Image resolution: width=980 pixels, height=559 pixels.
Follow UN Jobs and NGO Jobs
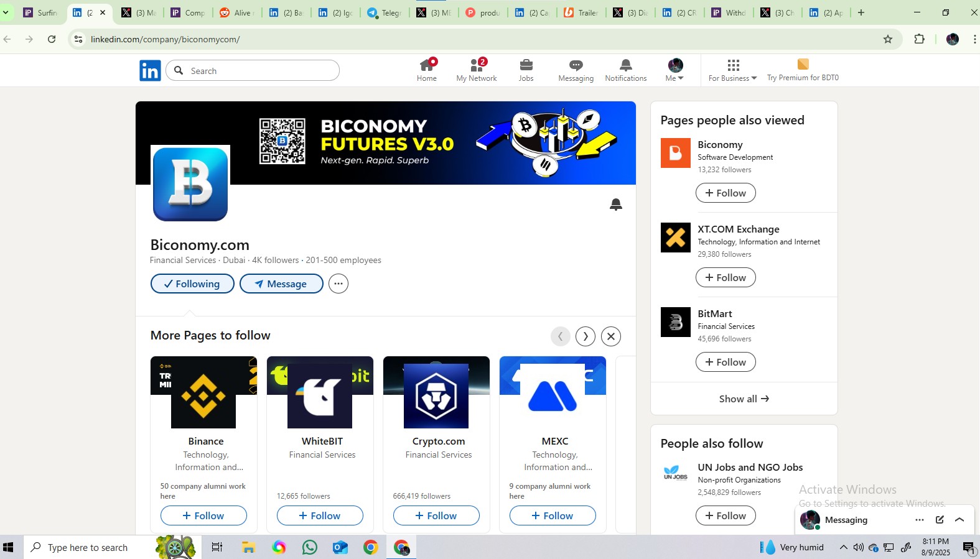tap(726, 515)
